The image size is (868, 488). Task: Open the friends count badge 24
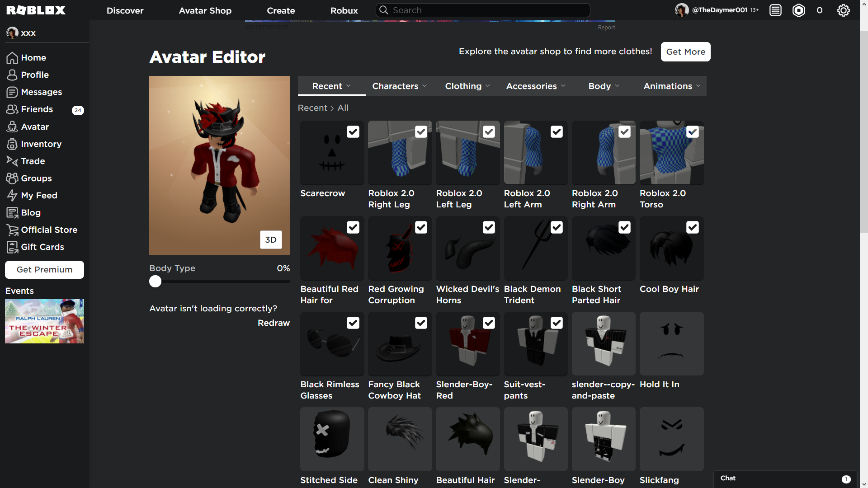tap(78, 110)
